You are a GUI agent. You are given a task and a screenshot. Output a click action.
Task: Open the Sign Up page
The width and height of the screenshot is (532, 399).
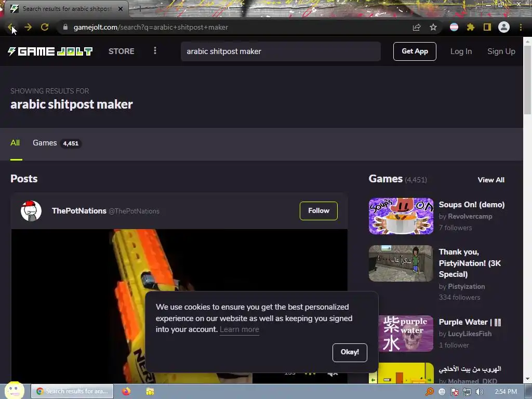[x=501, y=51]
